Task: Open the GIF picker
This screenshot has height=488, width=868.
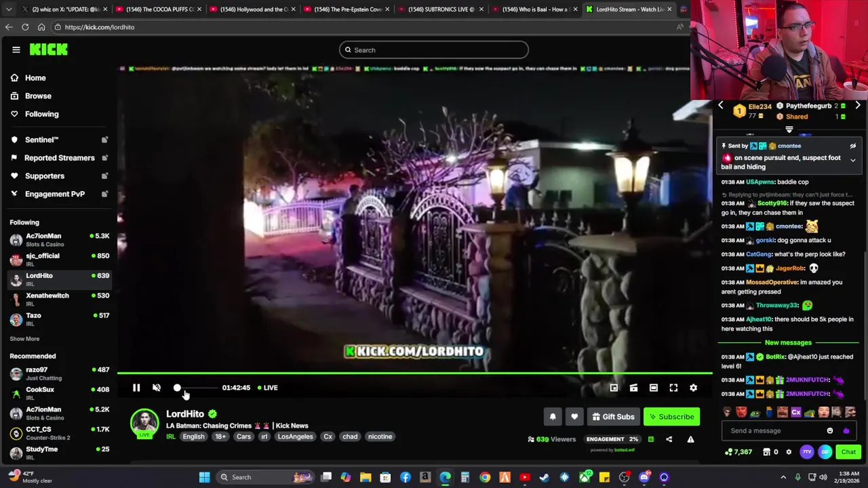Action: point(825,452)
